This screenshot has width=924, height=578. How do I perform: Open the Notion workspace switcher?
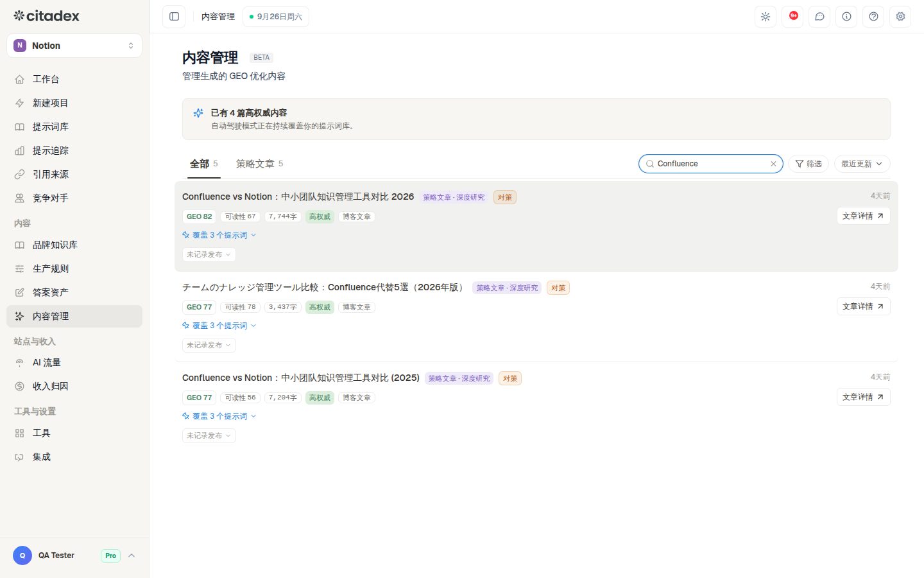[x=74, y=46]
